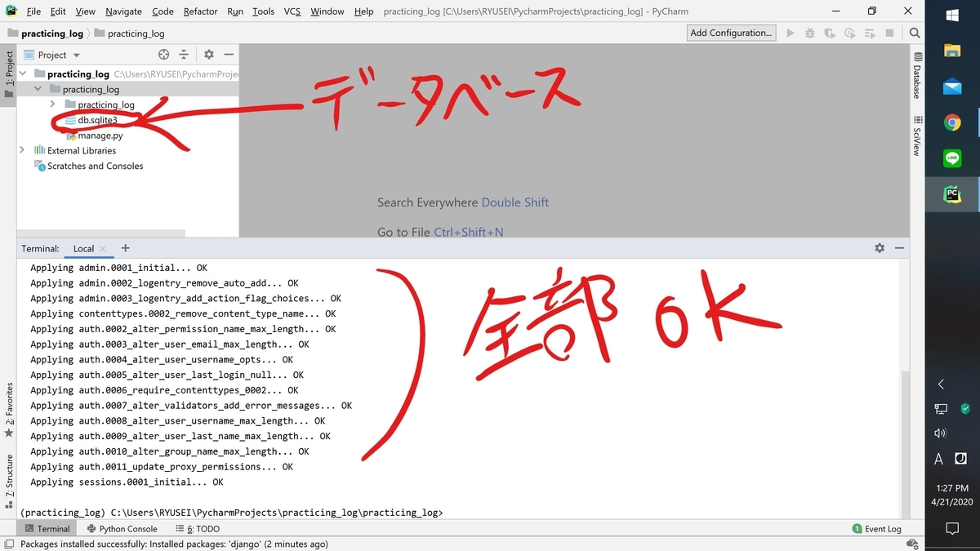Open the Code menu
Screen dimensions: 980x551
pyautogui.click(x=163, y=11)
